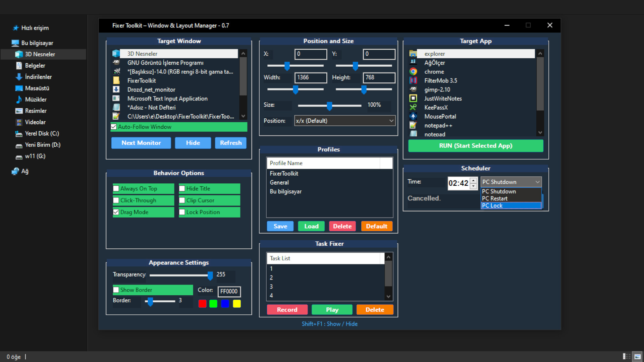Image resolution: width=644 pixels, height=362 pixels.
Task: Select the FilterMob 3.5 icon
Action: pyautogui.click(x=413, y=80)
